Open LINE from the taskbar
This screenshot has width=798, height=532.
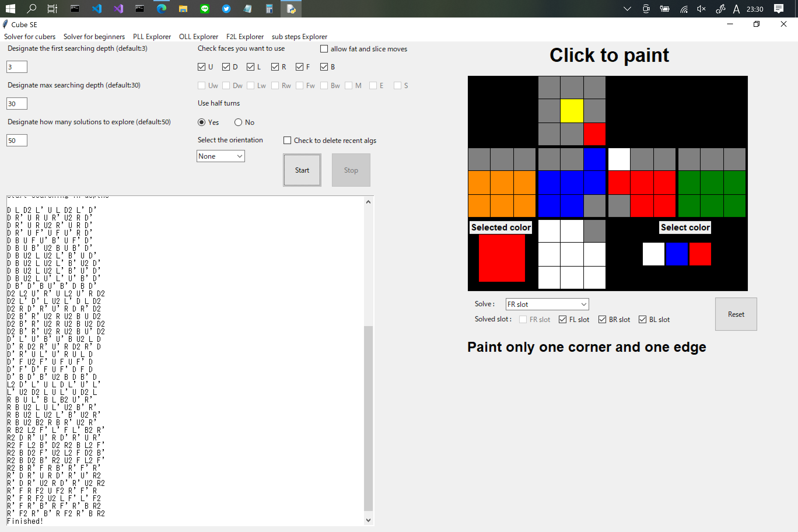pyautogui.click(x=204, y=9)
